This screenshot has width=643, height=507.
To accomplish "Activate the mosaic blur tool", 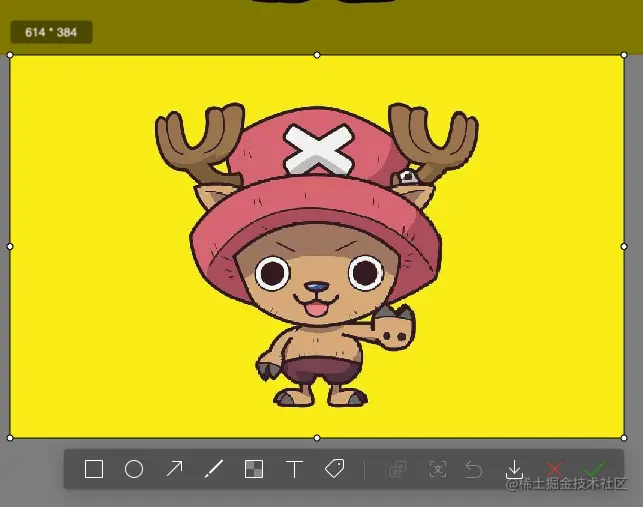I will [x=254, y=469].
